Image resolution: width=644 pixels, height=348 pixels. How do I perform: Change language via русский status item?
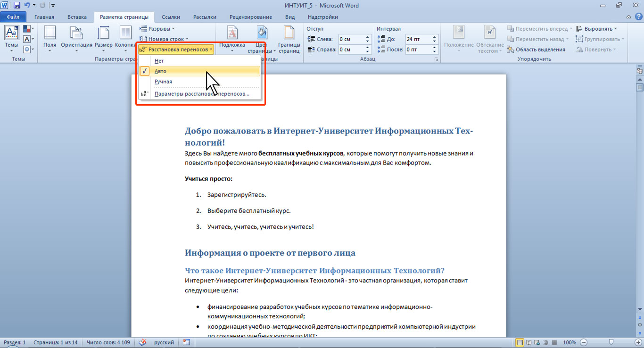click(x=164, y=342)
